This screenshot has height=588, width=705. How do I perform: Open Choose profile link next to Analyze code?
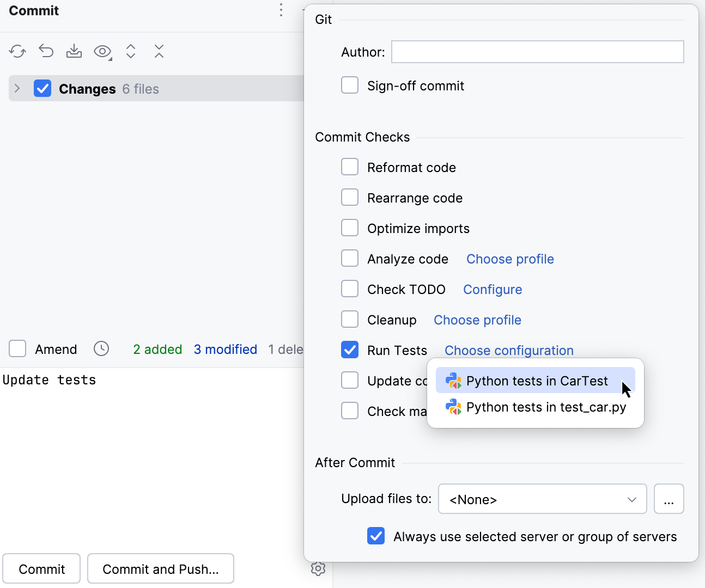(x=509, y=259)
